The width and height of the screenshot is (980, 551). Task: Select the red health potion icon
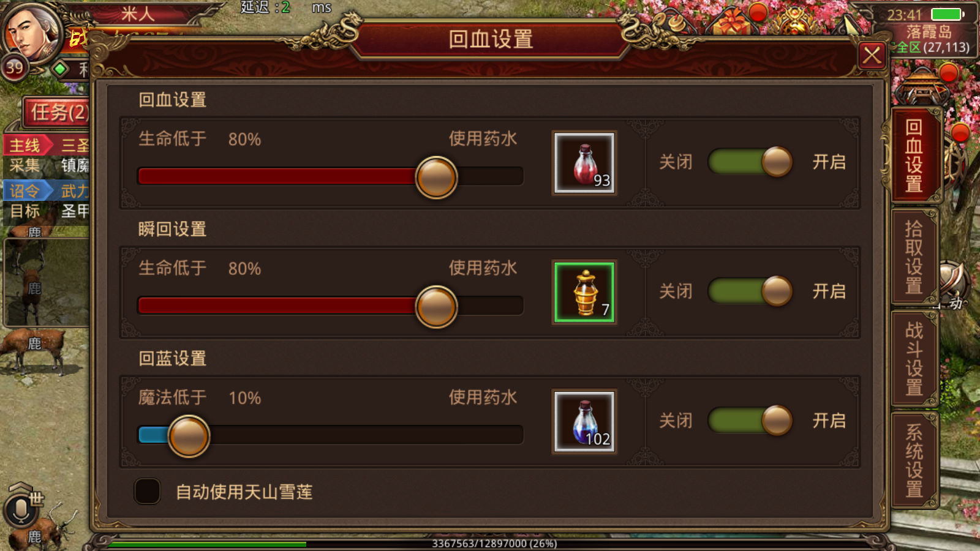tap(584, 163)
